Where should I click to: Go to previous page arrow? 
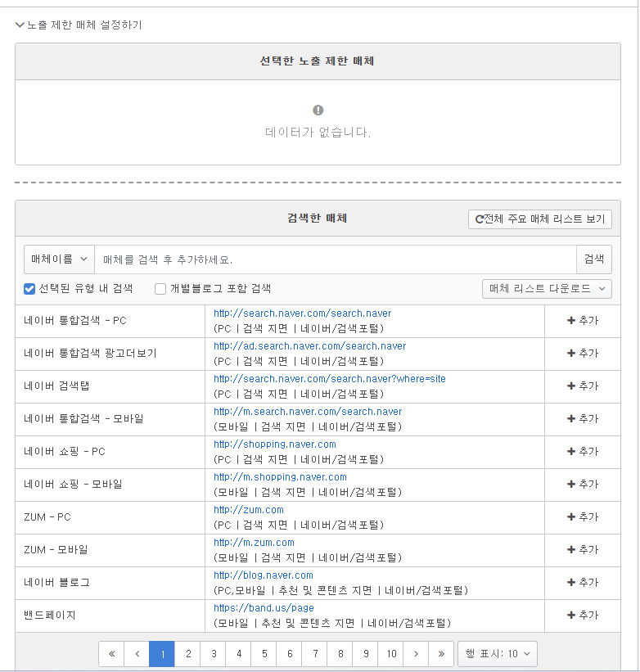(x=137, y=654)
